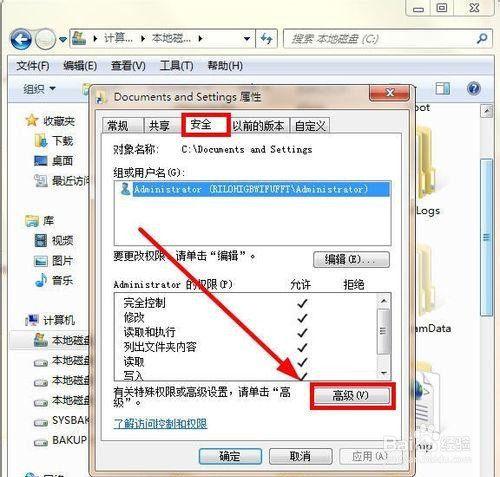Click the Explorer back arrow button
This screenshot has height=477, width=500.
click(21, 39)
